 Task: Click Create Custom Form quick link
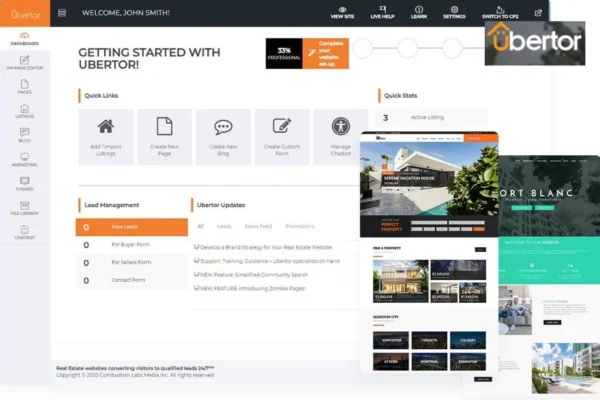click(282, 137)
